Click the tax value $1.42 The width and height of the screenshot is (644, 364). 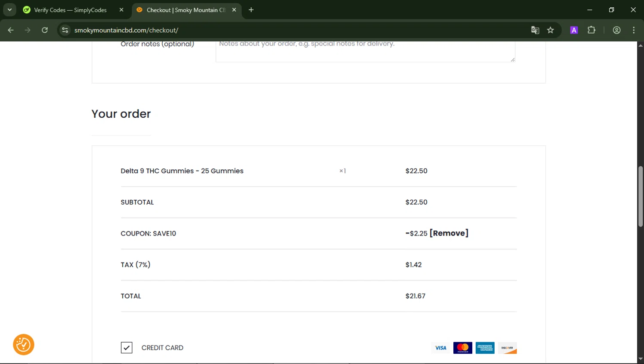(413, 265)
